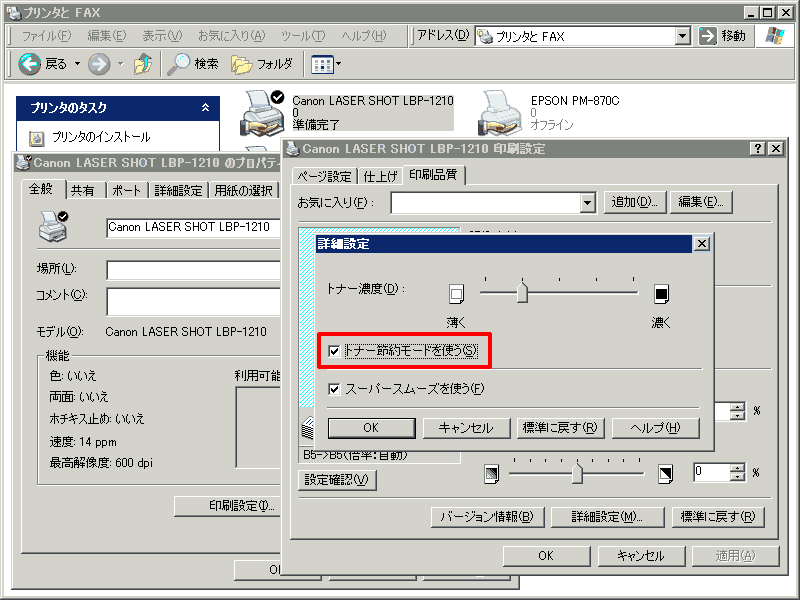This screenshot has width=800, height=600.
Task: Expand the address bar dropdown arrow
Action: [x=683, y=36]
